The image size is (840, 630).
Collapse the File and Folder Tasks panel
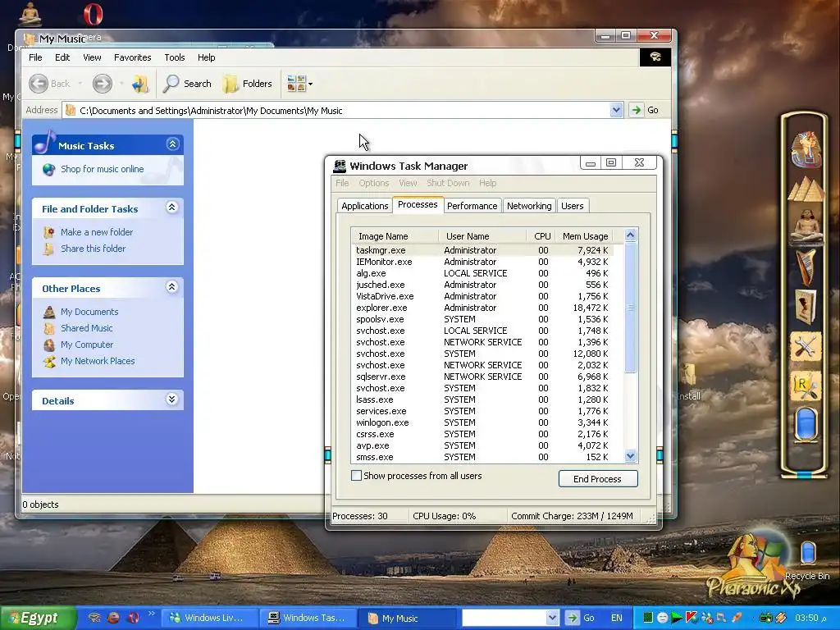[x=172, y=208]
